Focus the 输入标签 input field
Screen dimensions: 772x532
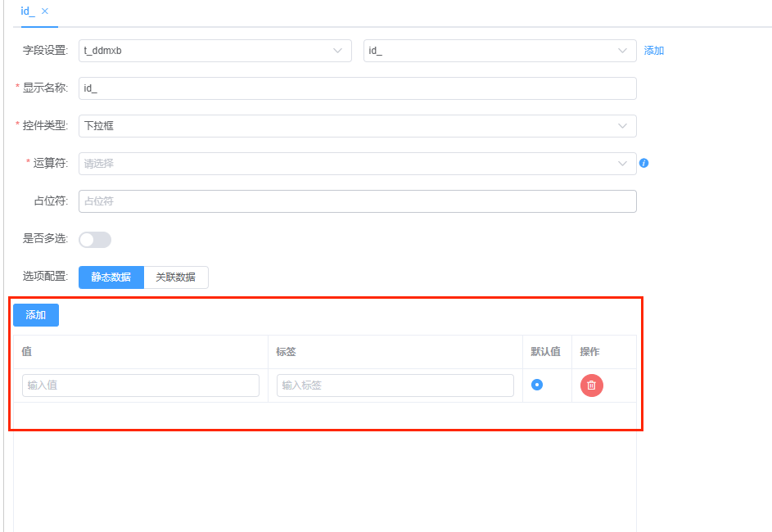(395, 385)
